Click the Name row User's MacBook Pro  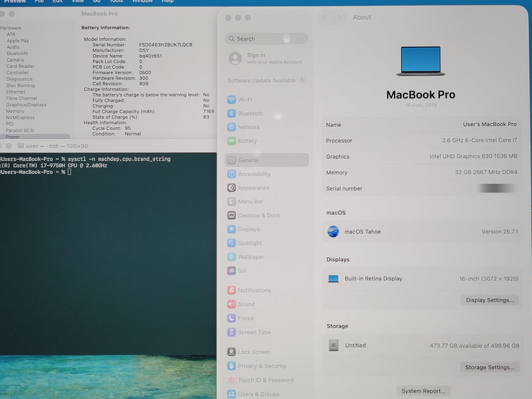pyautogui.click(x=421, y=124)
